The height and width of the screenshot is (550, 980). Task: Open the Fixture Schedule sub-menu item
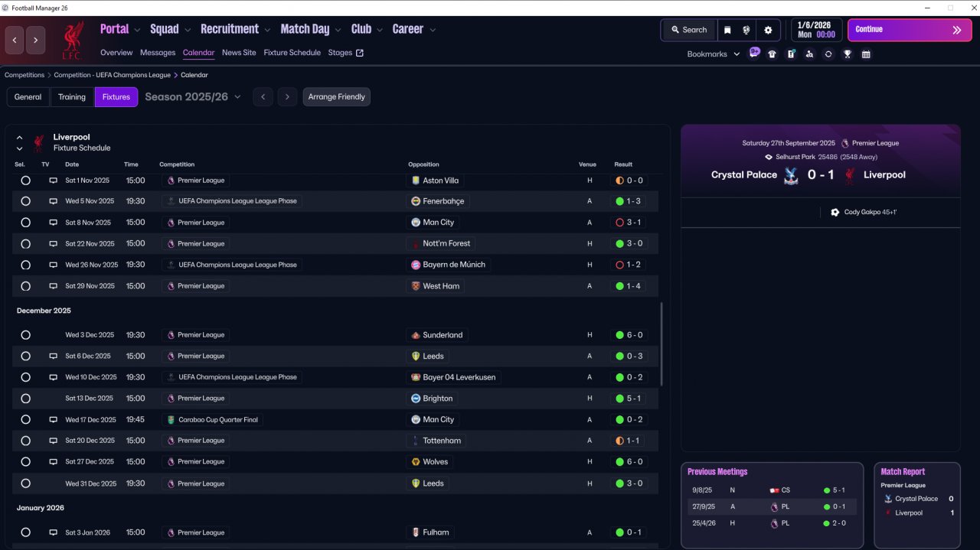pyautogui.click(x=292, y=53)
